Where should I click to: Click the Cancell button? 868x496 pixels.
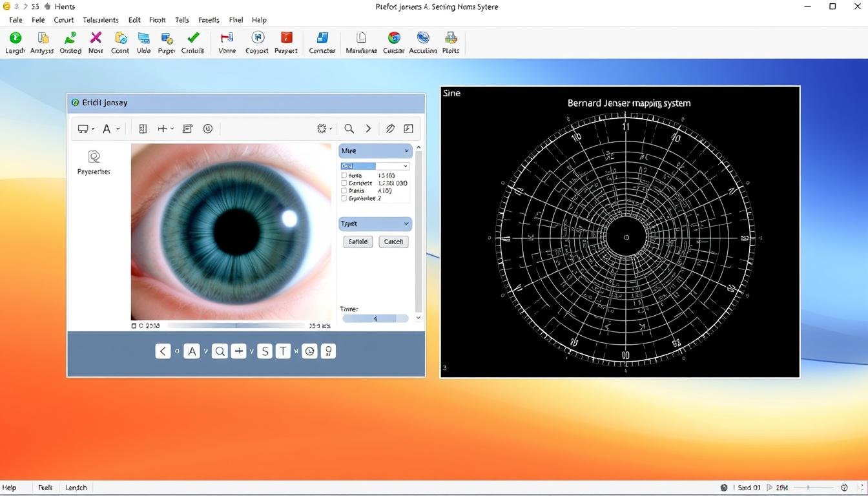click(x=393, y=242)
